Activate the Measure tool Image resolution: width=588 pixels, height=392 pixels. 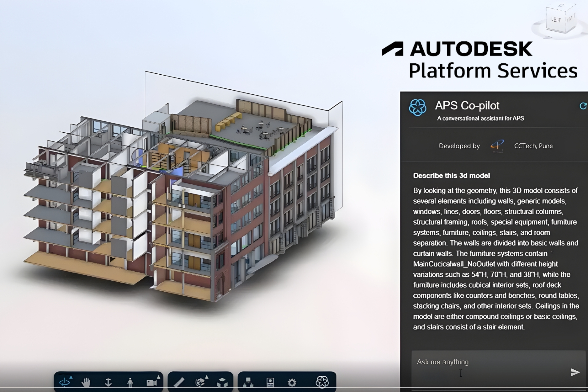tap(179, 382)
